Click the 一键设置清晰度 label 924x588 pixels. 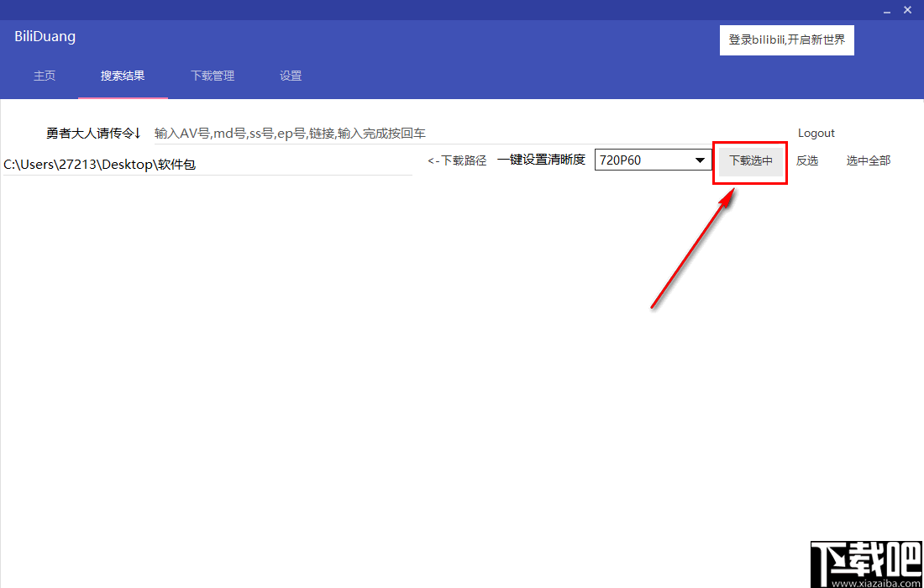point(541,159)
